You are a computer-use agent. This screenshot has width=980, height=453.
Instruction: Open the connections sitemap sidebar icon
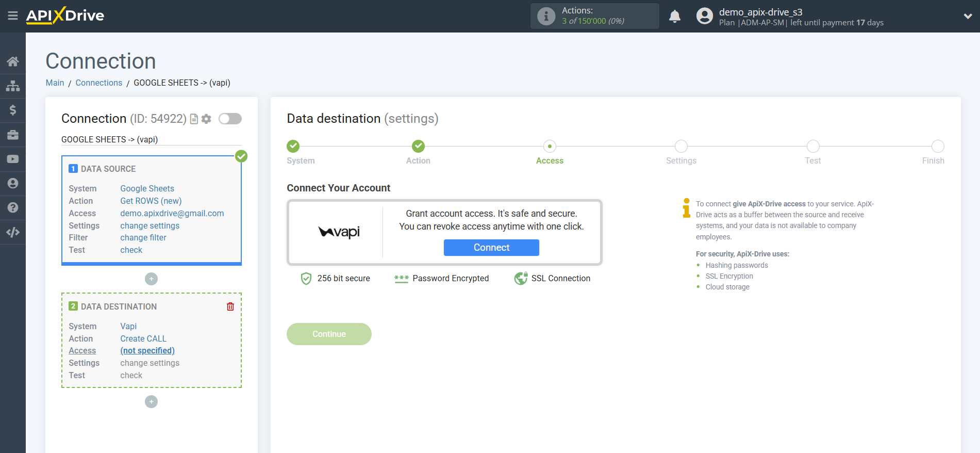pos(13,86)
